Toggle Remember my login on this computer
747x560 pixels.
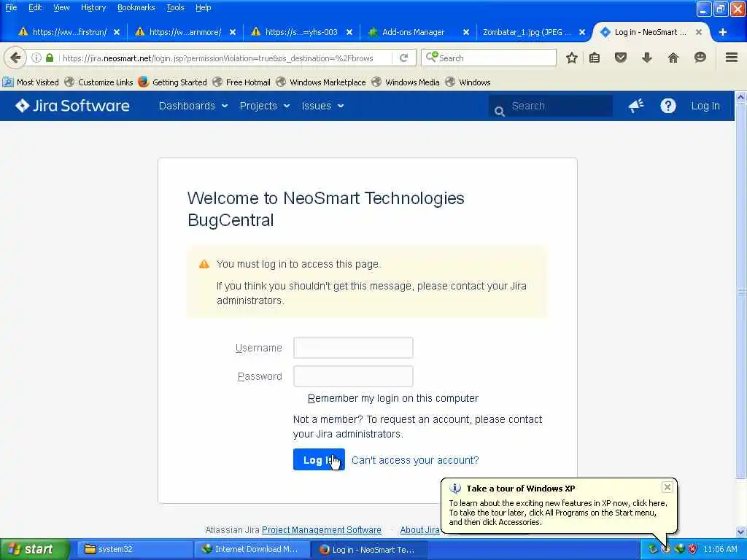[x=392, y=398]
